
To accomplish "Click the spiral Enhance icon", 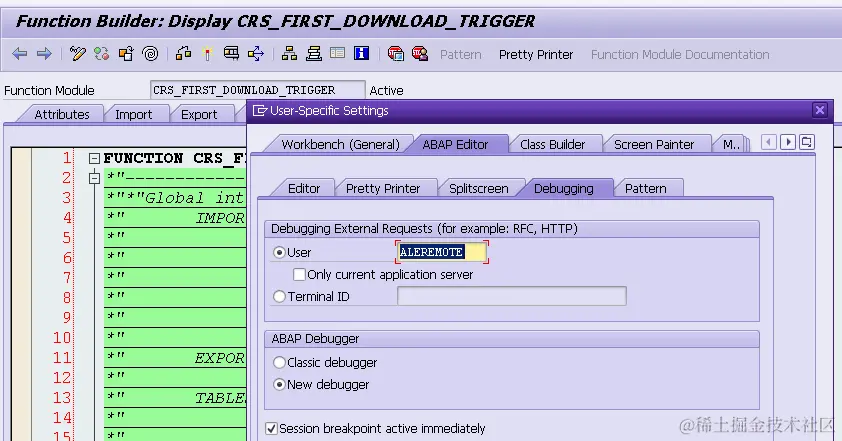I will click(x=150, y=54).
